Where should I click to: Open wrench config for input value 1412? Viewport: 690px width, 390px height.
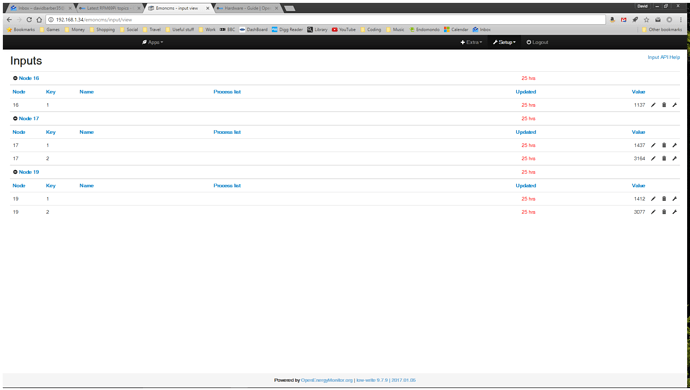(675, 199)
